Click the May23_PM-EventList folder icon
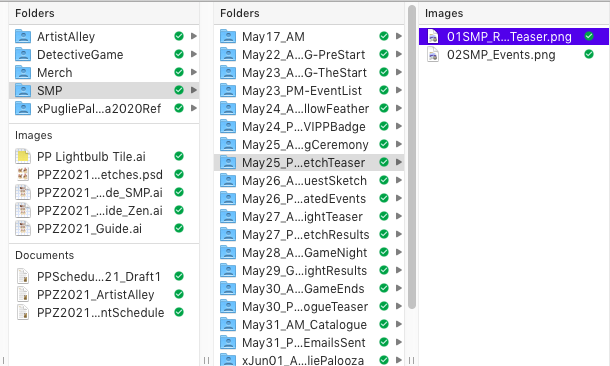 [228, 91]
